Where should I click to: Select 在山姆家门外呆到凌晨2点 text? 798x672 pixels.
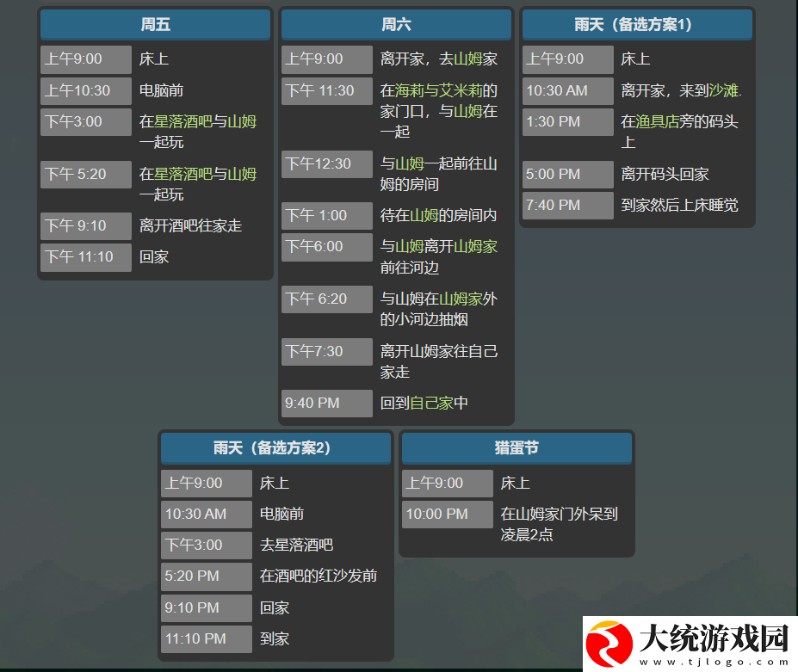(x=559, y=524)
